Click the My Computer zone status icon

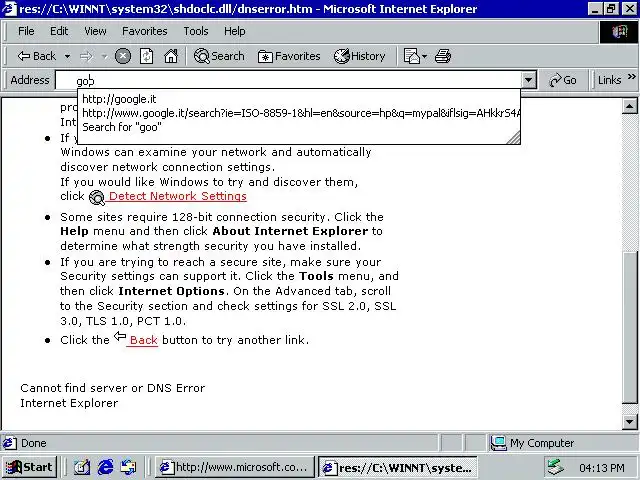498,443
